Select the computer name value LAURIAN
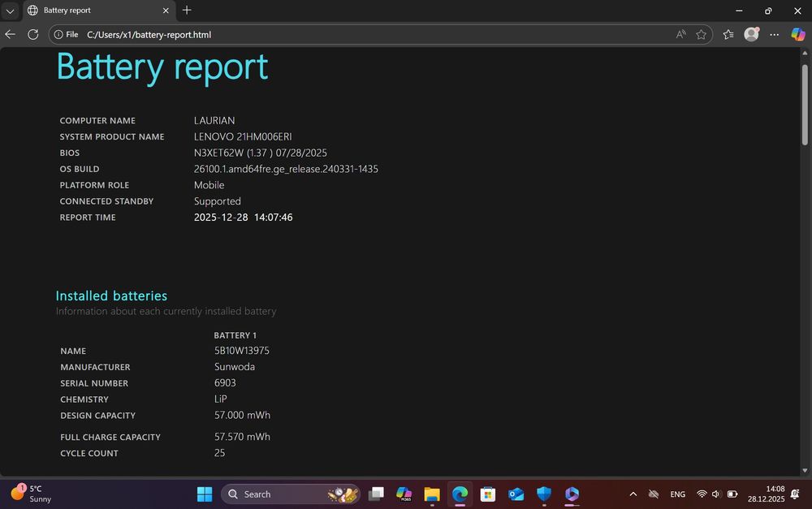812x509 pixels. coord(214,120)
